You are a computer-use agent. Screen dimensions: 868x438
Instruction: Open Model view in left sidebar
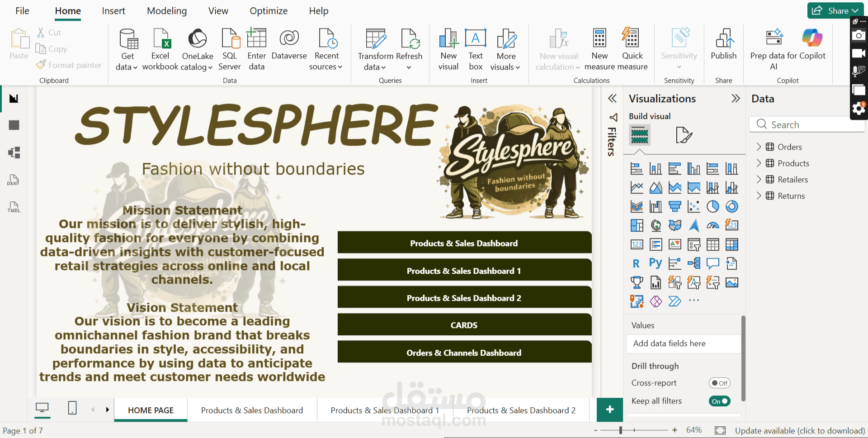click(14, 152)
